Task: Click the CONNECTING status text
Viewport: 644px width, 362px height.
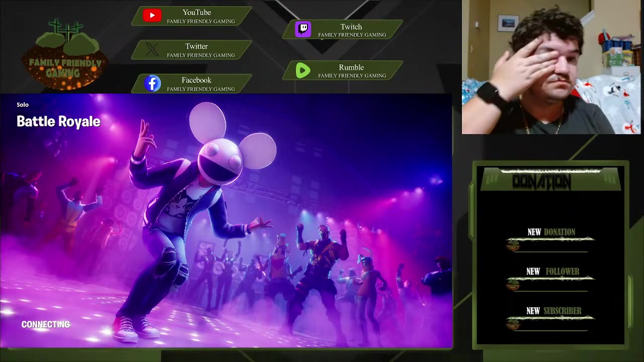Action: [x=46, y=324]
